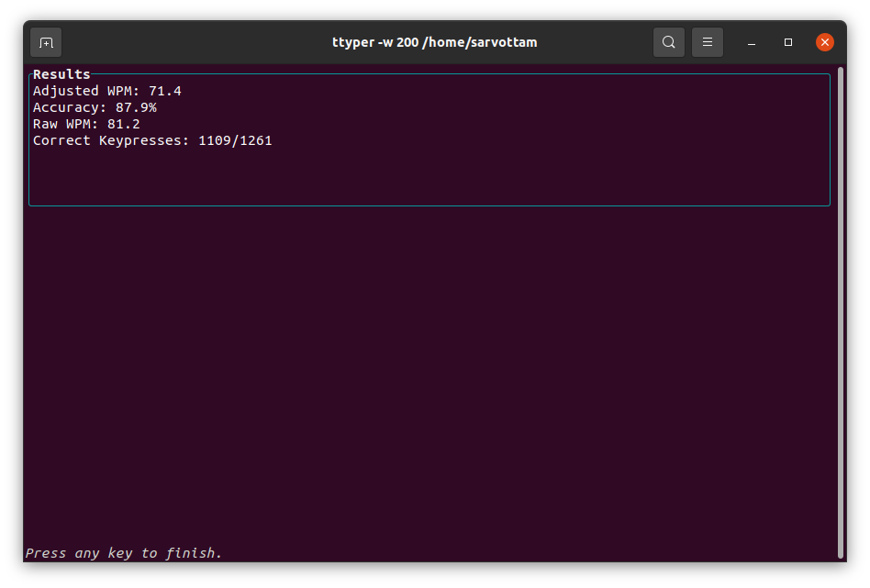Click the 'Adjusted WPM' label
The width and height of the screenshot is (870, 588).
[x=85, y=91]
